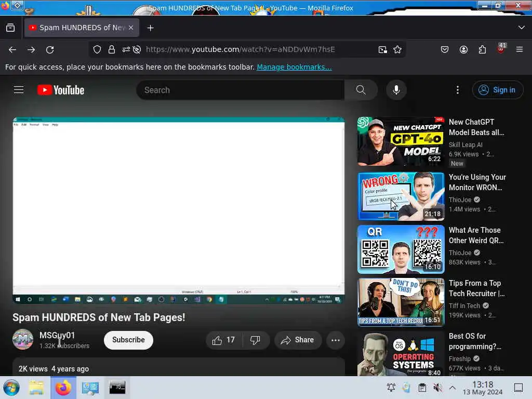This screenshot has width=532, height=399.
Task: Open the Firefox hamburger application menu
Action: tap(520, 49)
